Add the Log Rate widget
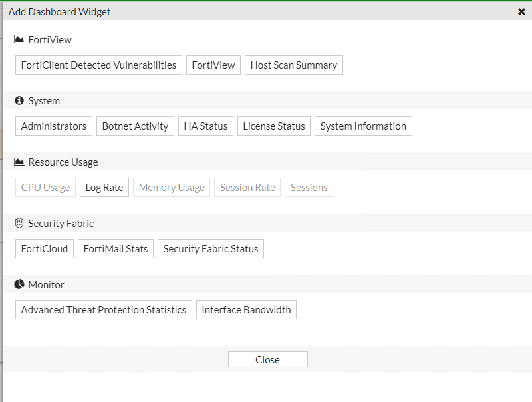This screenshot has width=532, height=402. point(104,188)
